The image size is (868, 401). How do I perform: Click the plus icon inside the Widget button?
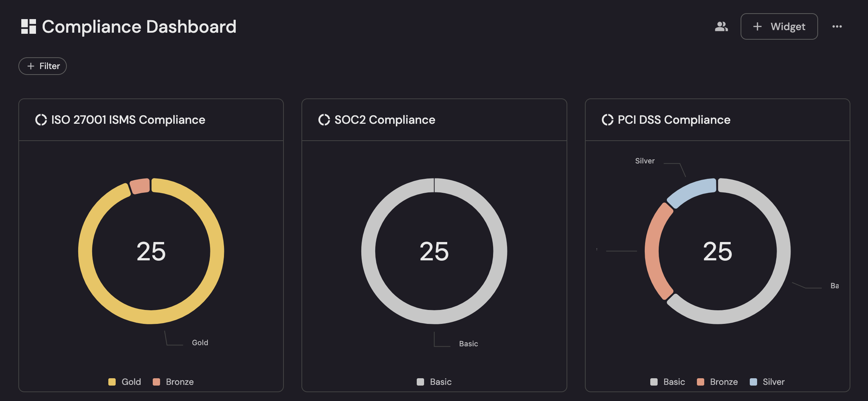[x=757, y=26]
